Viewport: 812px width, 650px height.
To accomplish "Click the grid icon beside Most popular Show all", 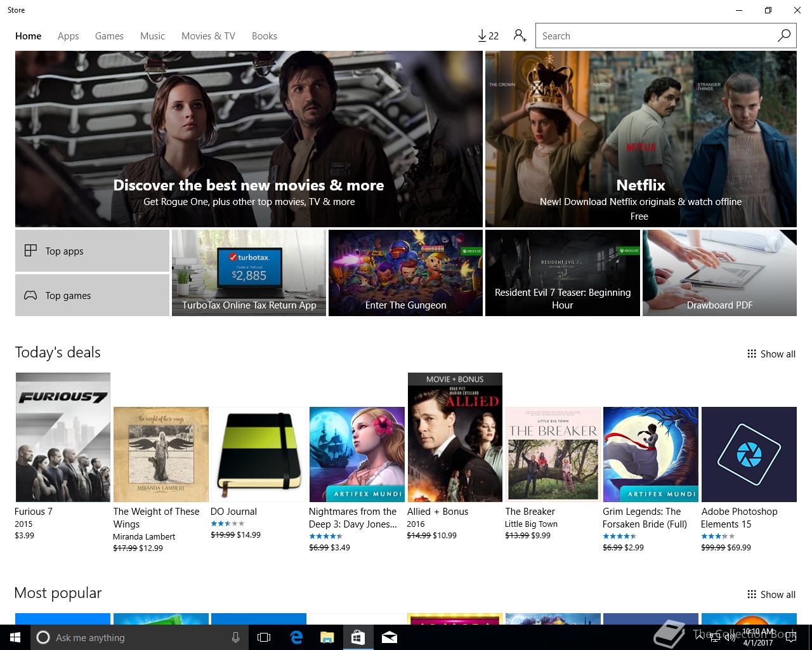I will click(752, 594).
